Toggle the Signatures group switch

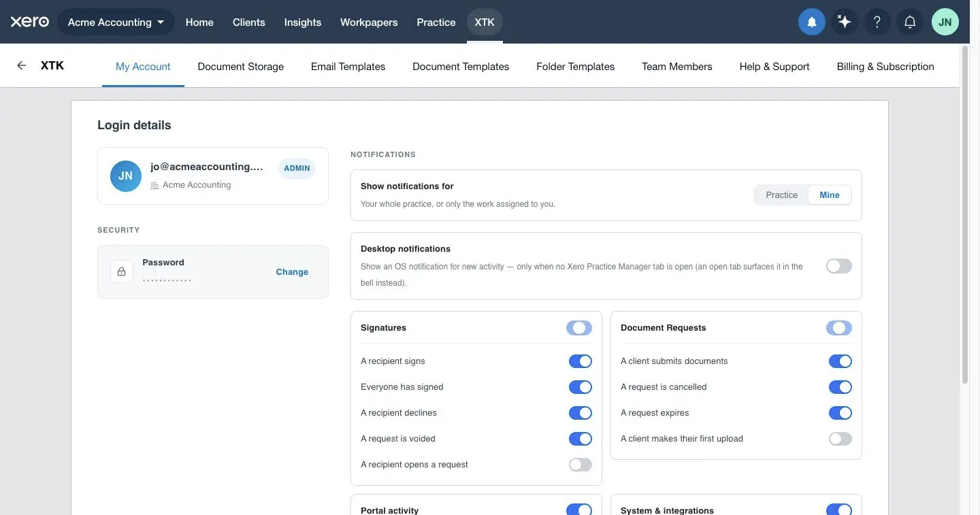(579, 328)
